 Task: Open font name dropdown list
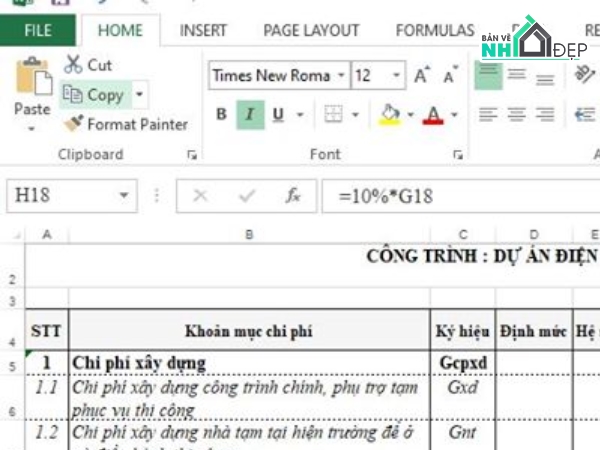pos(341,75)
